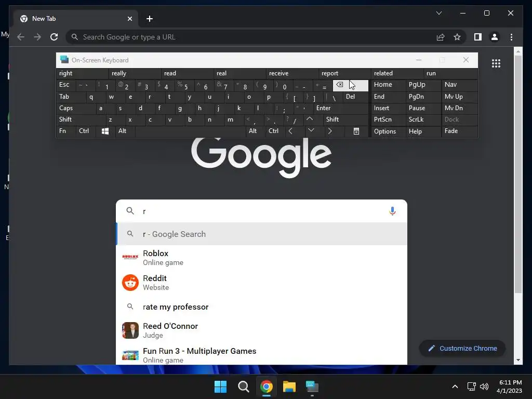Toggle the ScrLk key
Screen dimensions: 532x399
[x=423, y=120]
